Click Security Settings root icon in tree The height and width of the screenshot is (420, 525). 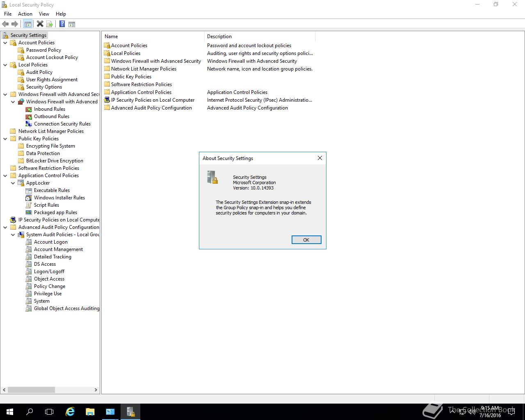click(x=5, y=35)
